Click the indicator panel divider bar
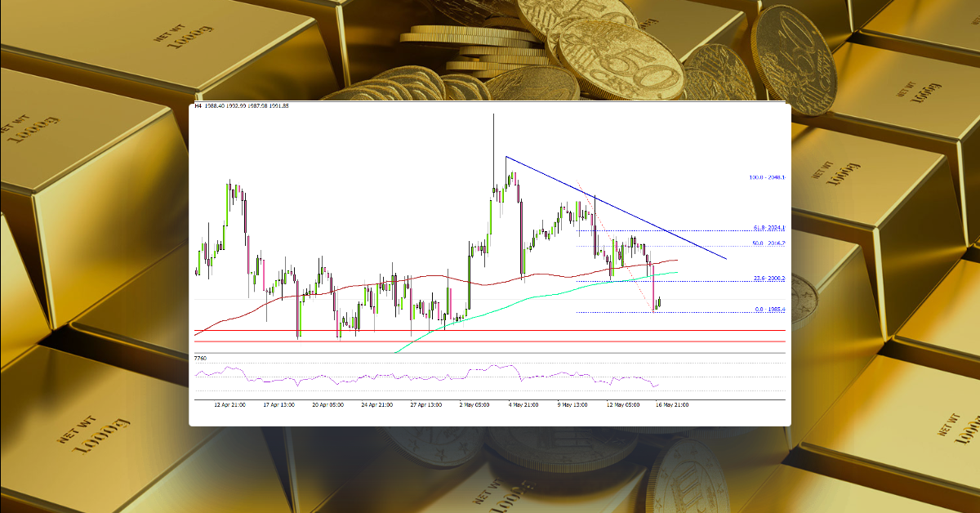 click(x=490, y=355)
